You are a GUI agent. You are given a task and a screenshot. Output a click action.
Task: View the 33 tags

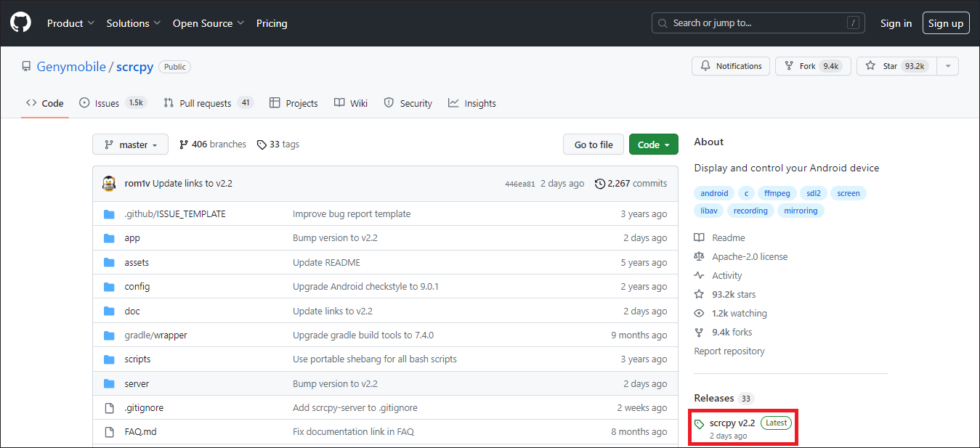click(x=278, y=144)
